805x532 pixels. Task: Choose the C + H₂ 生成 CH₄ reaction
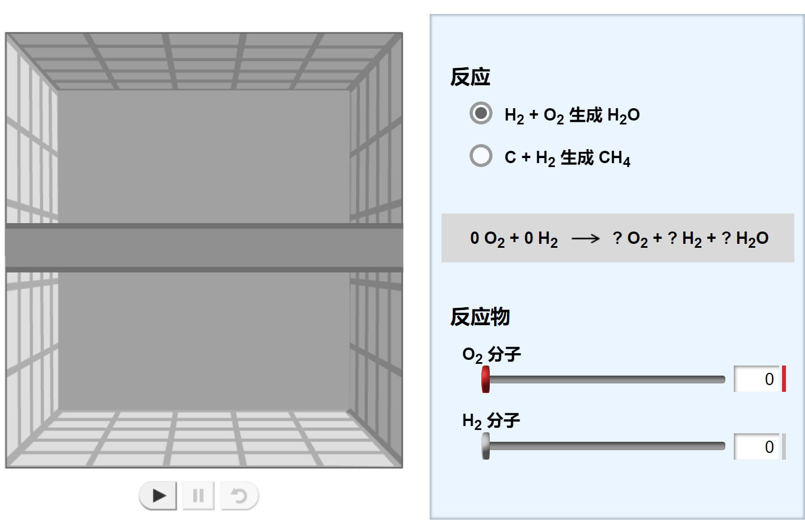[x=481, y=156]
